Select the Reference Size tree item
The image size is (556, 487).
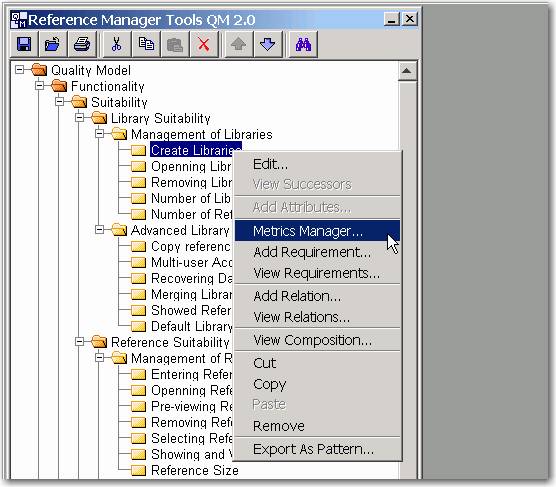[x=195, y=470]
